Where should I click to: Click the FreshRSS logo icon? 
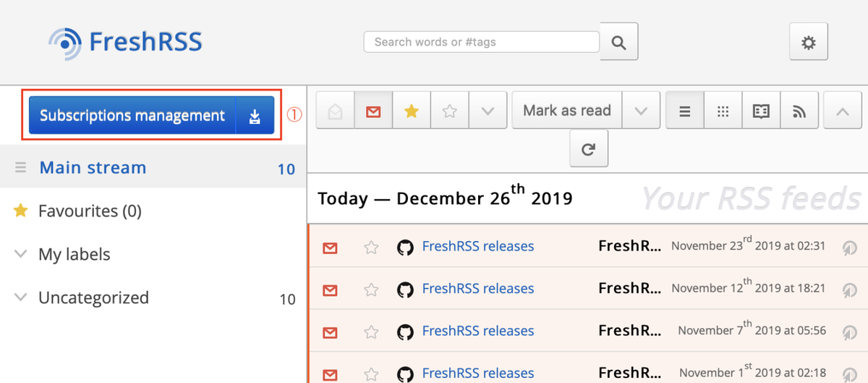[66, 42]
